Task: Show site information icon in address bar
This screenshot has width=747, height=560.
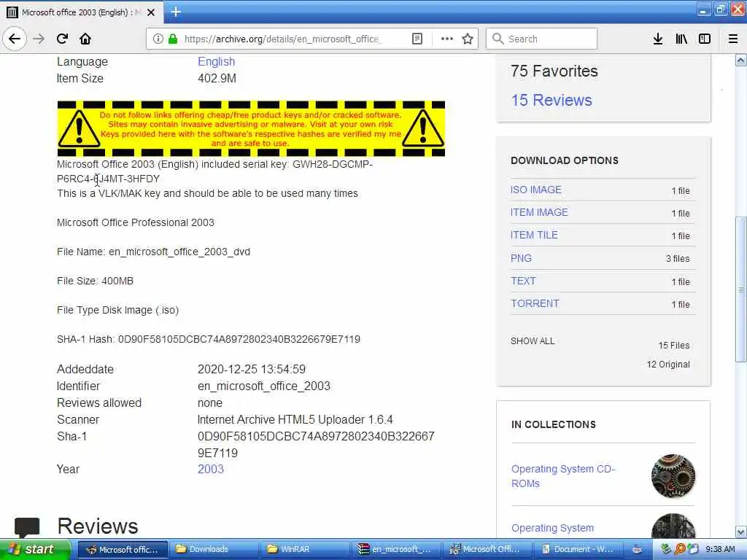Action: [158, 39]
